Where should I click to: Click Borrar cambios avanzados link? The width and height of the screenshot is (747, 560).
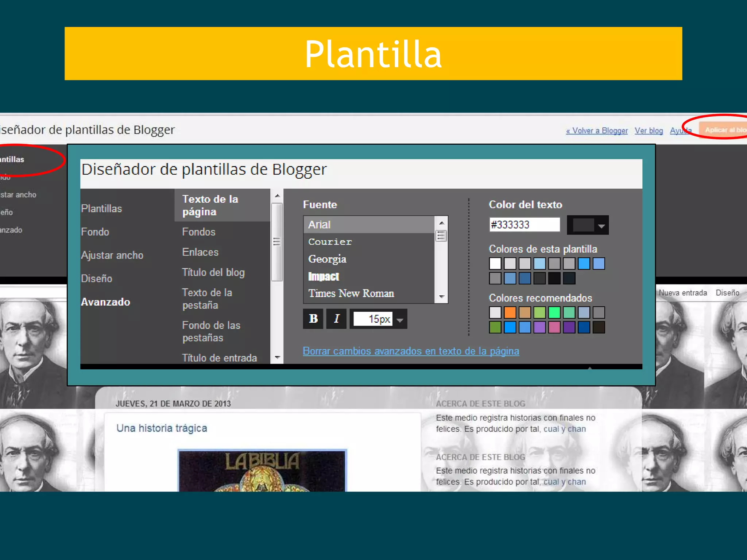[411, 351]
